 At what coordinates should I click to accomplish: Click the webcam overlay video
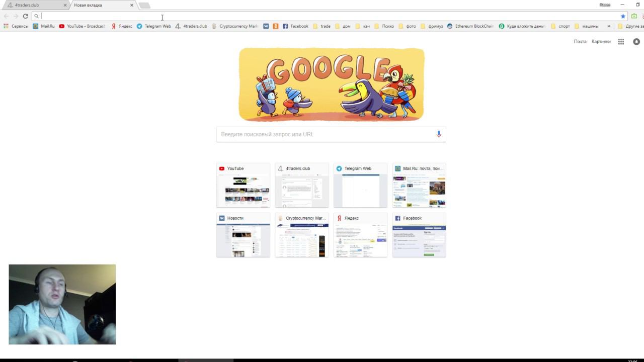(x=62, y=304)
